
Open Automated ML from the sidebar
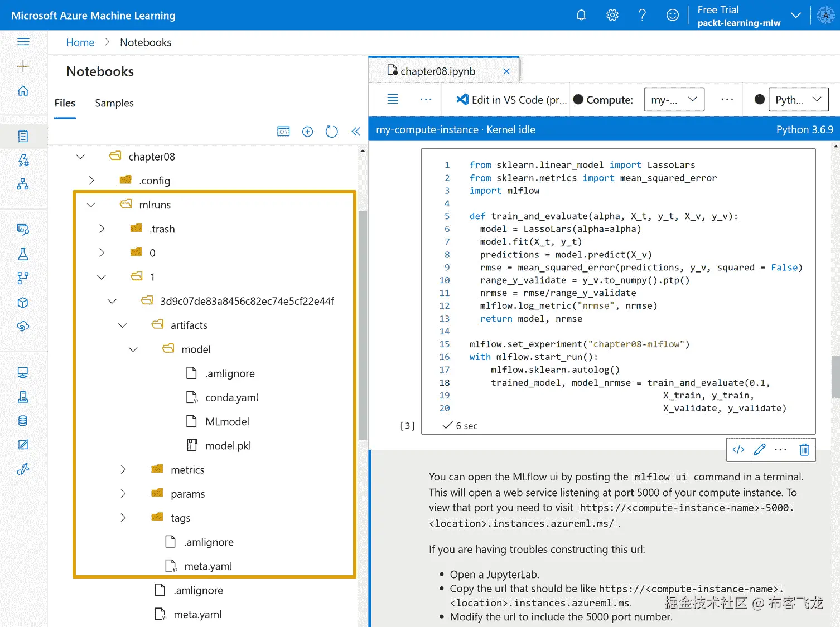[x=23, y=160]
